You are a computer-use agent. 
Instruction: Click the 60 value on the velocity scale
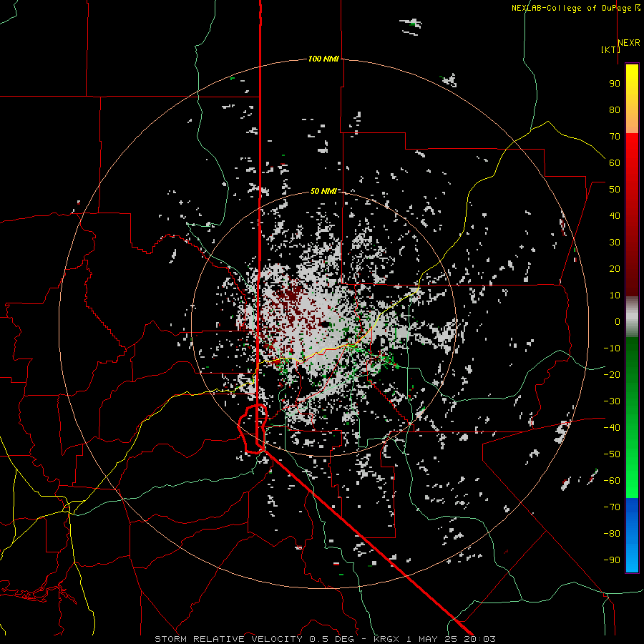(x=615, y=163)
